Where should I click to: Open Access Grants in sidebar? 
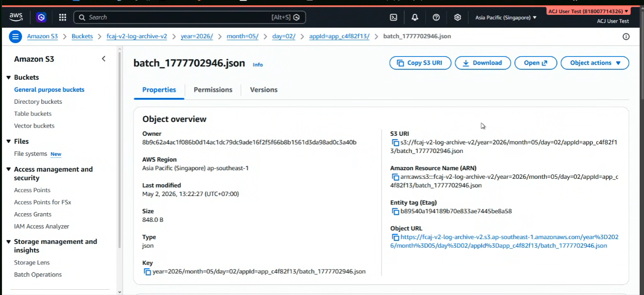tap(33, 214)
